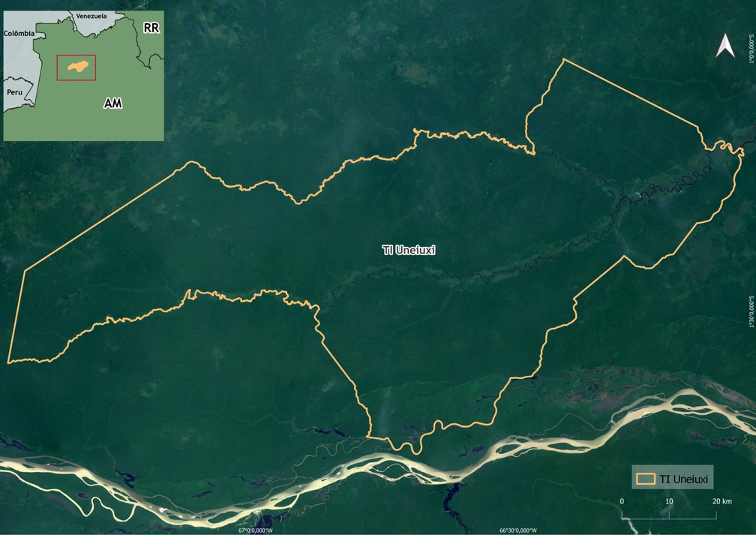Click the 1°0'0,000"S latitude label
Viewport: 756px width, 535px height.
(751, 48)
